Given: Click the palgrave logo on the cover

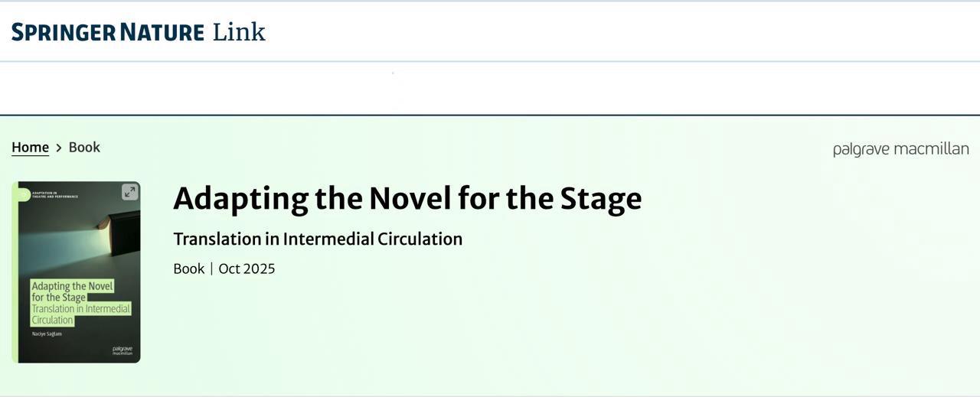Looking at the screenshot, I should click(x=122, y=350).
